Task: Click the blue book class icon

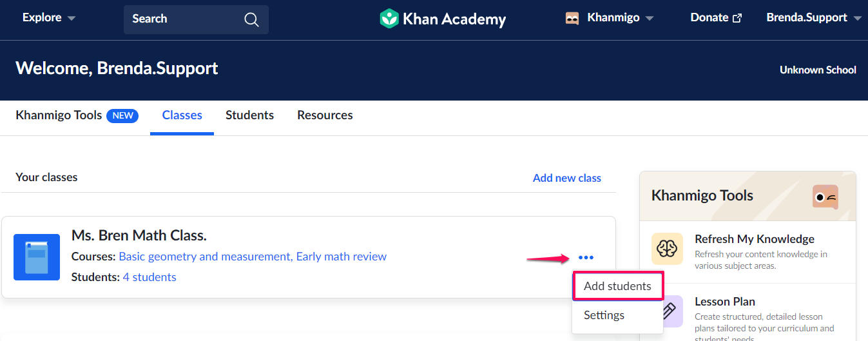Action: [x=37, y=257]
